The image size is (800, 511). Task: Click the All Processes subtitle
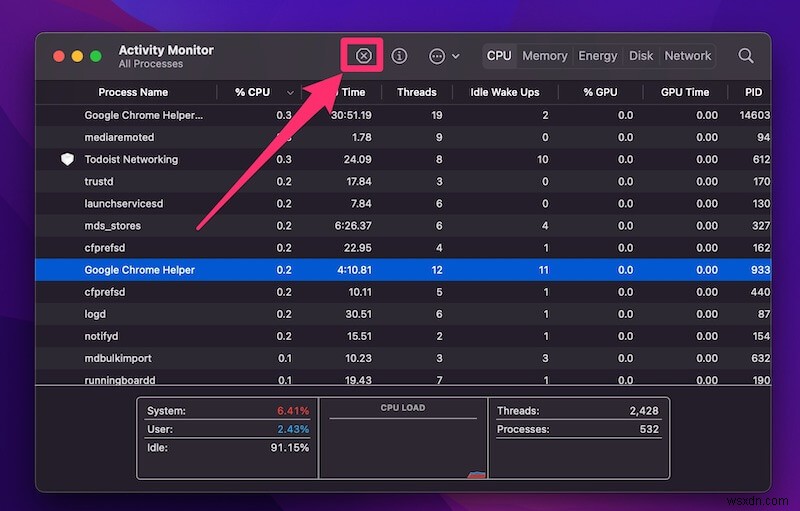151,64
